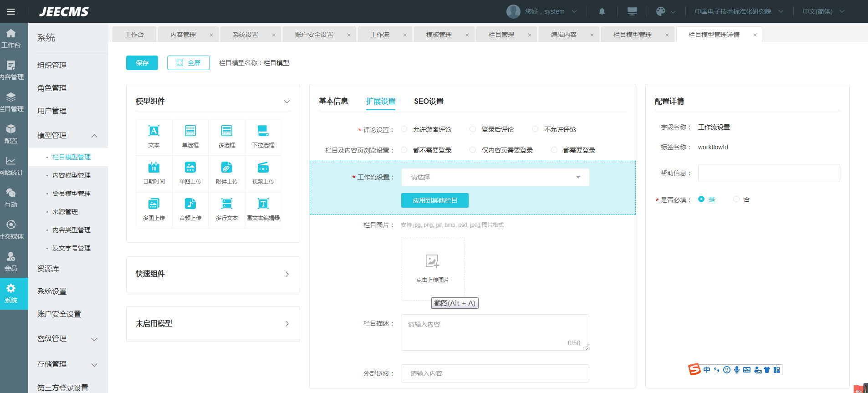Select the 音频上传 audio upload component

point(190,204)
